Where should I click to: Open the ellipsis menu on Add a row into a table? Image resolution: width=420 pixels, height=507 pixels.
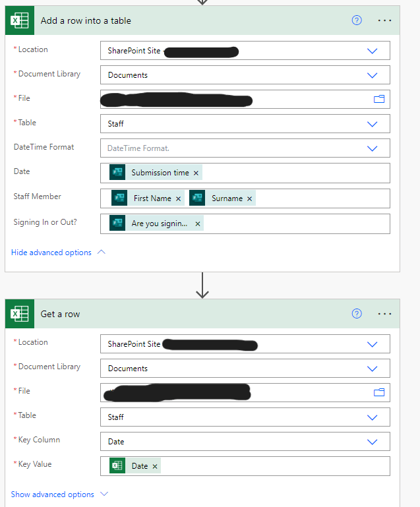pos(384,20)
